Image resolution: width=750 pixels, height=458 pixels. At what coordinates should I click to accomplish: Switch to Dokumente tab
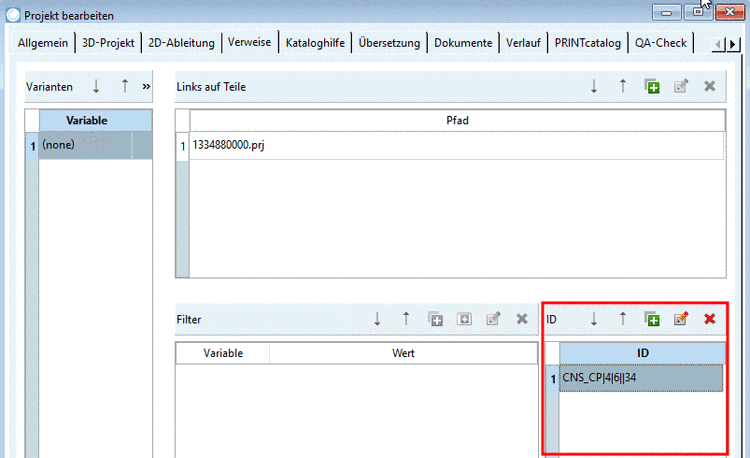[x=463, y=43]
